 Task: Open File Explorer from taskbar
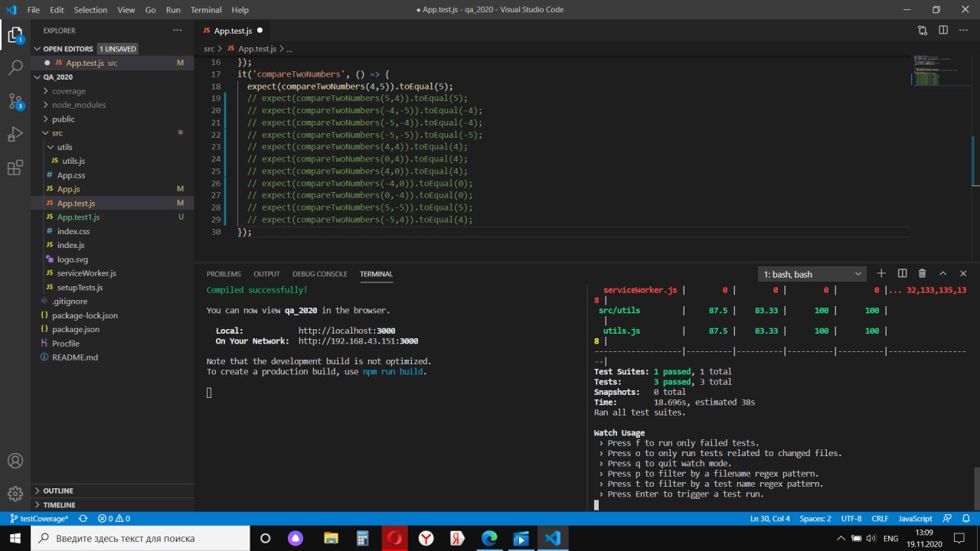tap(331, 538)
